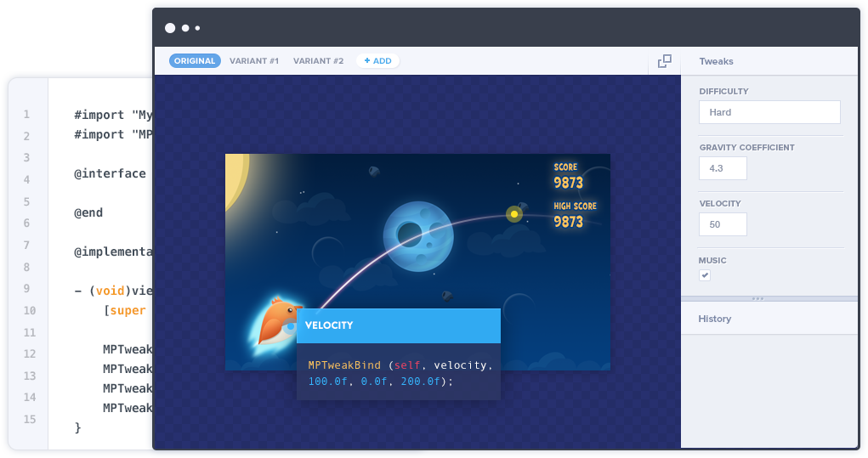Screen dimensions: 868x458
Task: Click the smallest white window dot
Action: [x=198, y=28]
